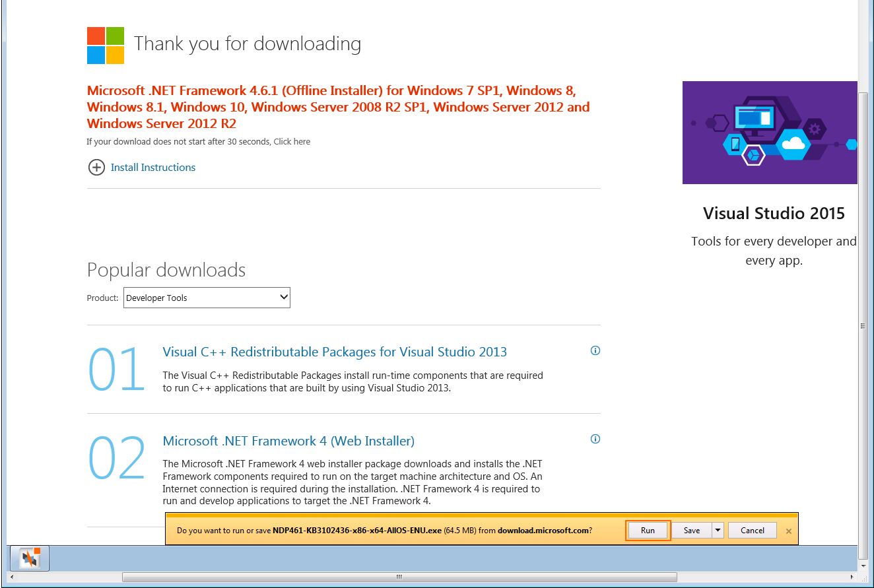The image size is (874, 588).
Task: Click Cancel in the download bar
Action: [753, 531]
